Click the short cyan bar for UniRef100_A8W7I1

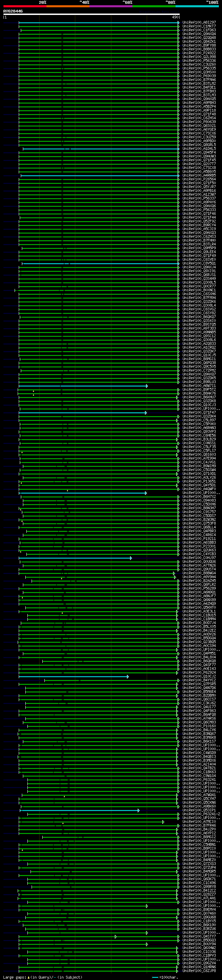point(83,386)
